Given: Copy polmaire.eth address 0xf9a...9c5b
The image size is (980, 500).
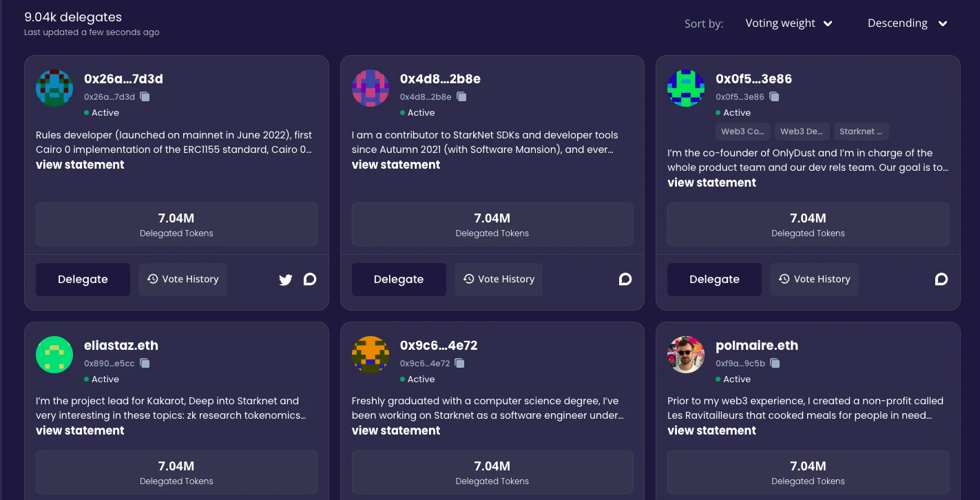Looking at the screenshot, I should 775,363.
